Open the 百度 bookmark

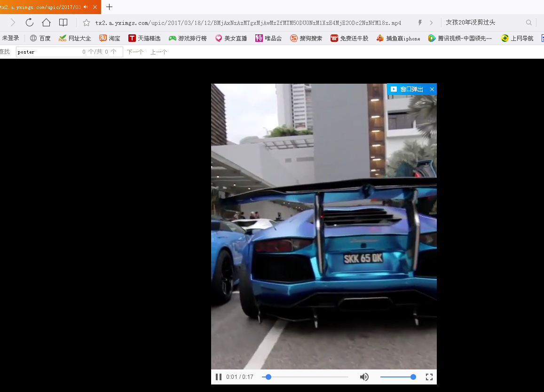tap(40, 38)
